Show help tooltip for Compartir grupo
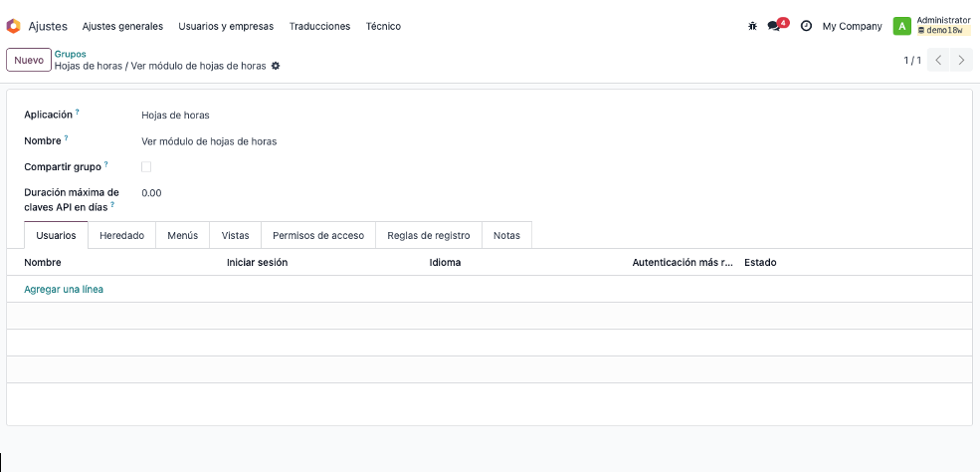This screenshot has height=472, width=980. point(106,164)
